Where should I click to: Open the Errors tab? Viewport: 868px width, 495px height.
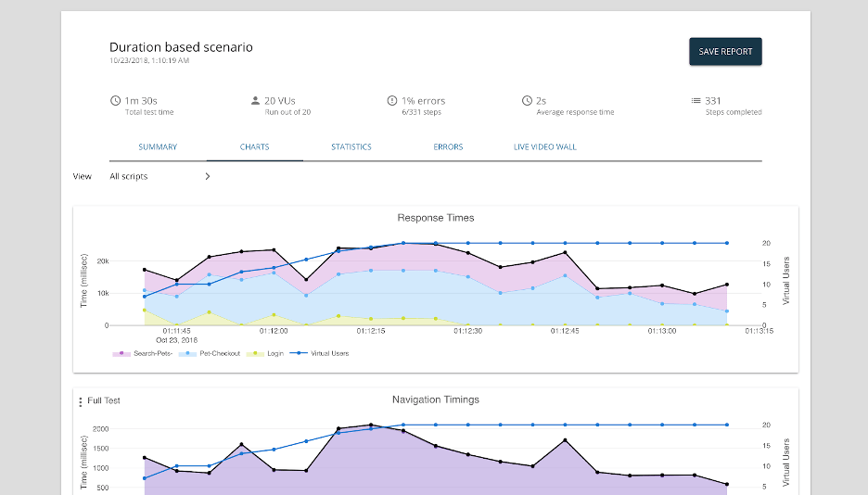[x=448, y=147]
